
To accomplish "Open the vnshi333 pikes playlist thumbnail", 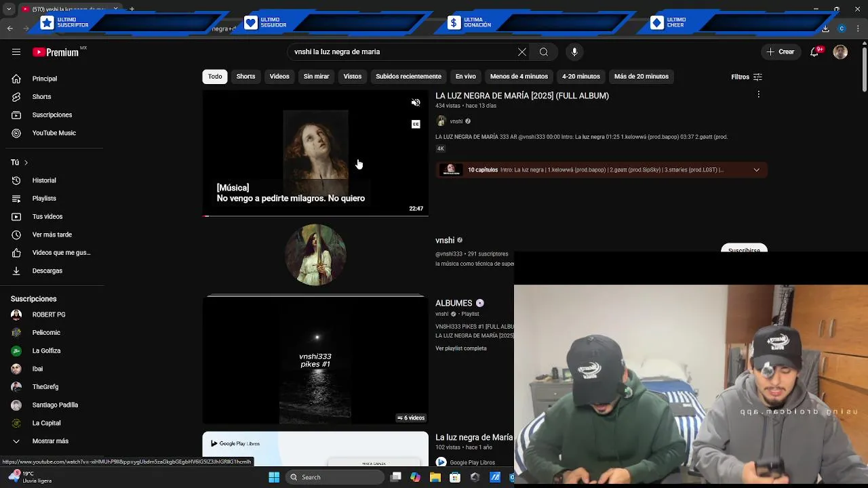I will pyautogui.click(x=315, y=361).
